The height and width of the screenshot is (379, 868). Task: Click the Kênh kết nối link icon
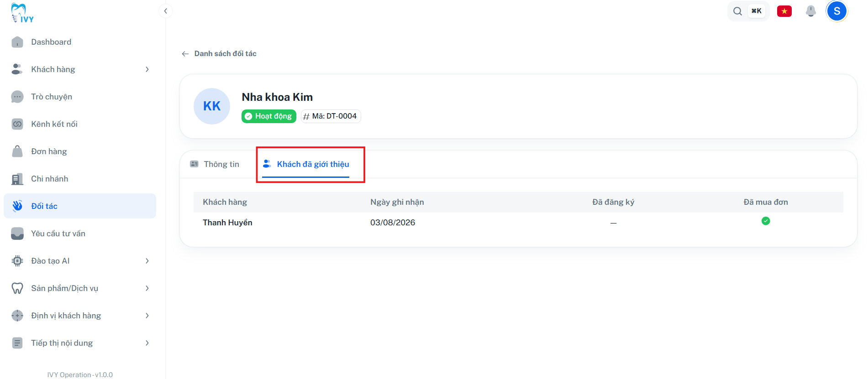[x=17, y=124]
